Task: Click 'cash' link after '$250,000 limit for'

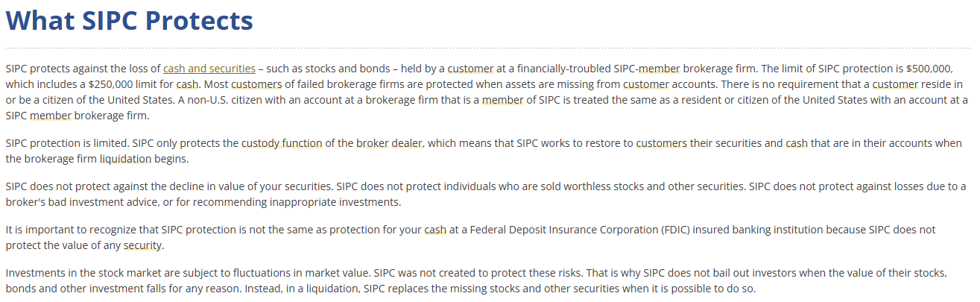Action: (x=187, y=84)
